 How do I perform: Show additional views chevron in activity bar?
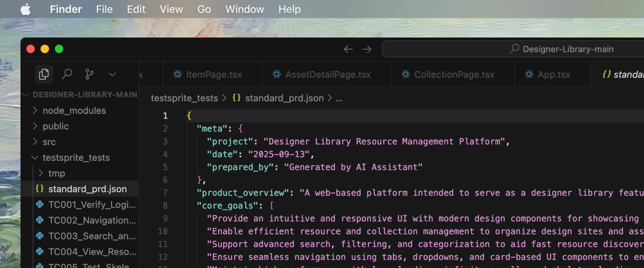click(x=112, y=75)
